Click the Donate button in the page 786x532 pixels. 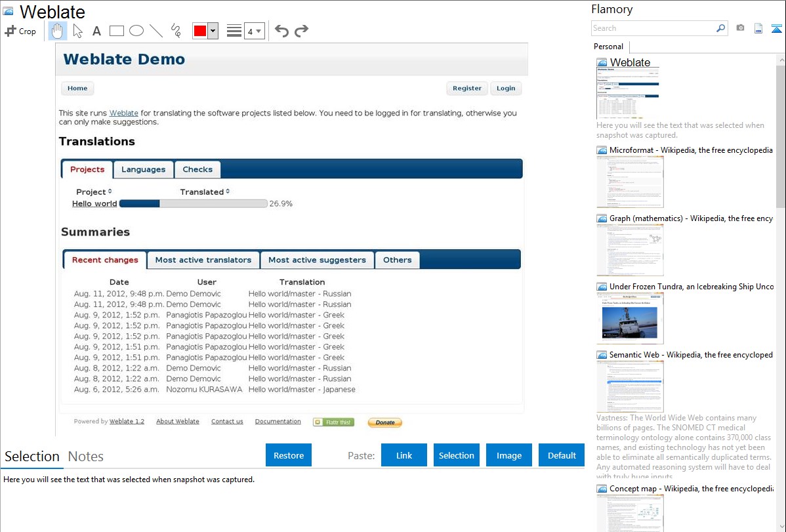[385, 422]
